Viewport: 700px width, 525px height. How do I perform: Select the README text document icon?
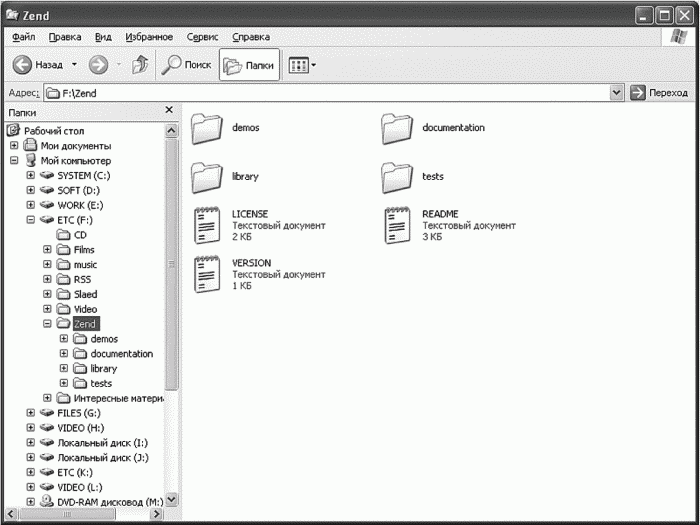[x=397, y=225]
